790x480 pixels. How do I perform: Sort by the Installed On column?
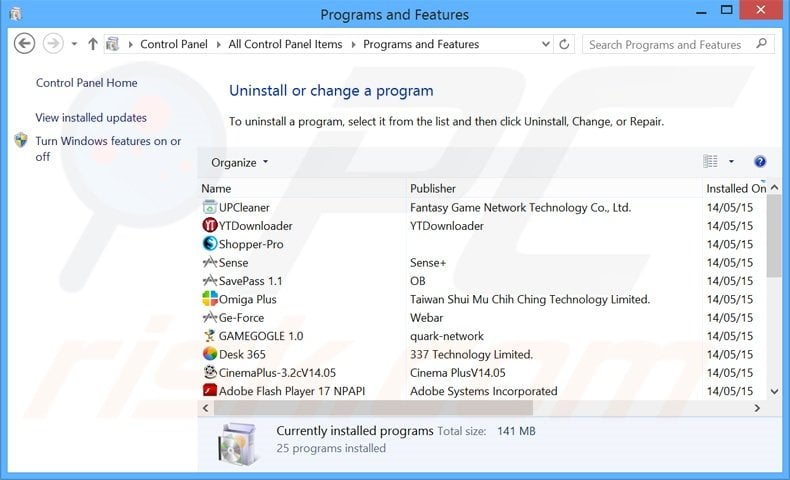pos(735,188)
